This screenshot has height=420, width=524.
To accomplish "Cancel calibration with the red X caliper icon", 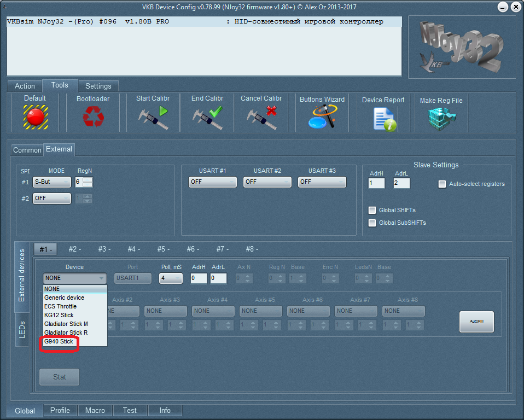I will click(x=261, y=118).
